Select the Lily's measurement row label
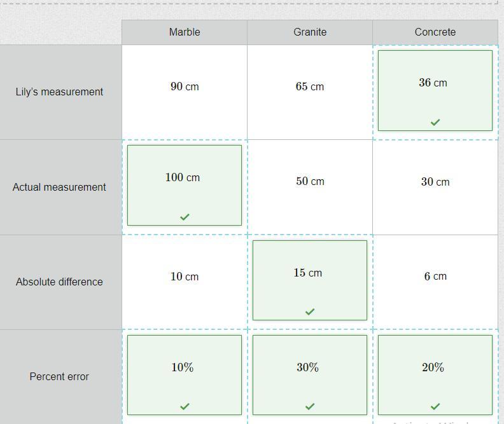 pos(59,92)
